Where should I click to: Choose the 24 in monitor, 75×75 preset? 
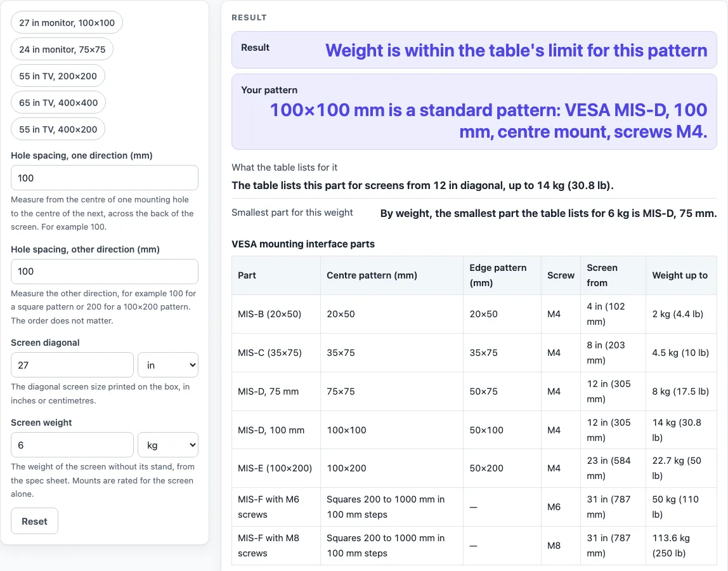(62, 49)
